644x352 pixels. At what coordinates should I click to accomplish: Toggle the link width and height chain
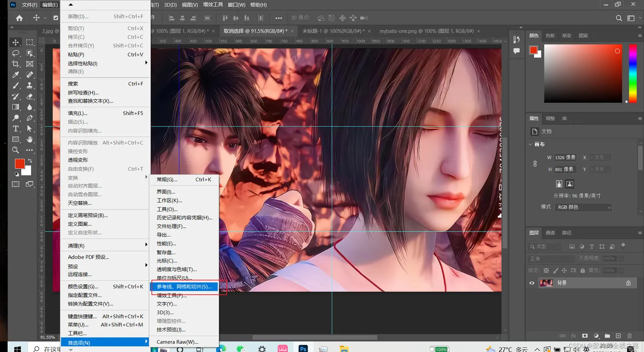535,163
